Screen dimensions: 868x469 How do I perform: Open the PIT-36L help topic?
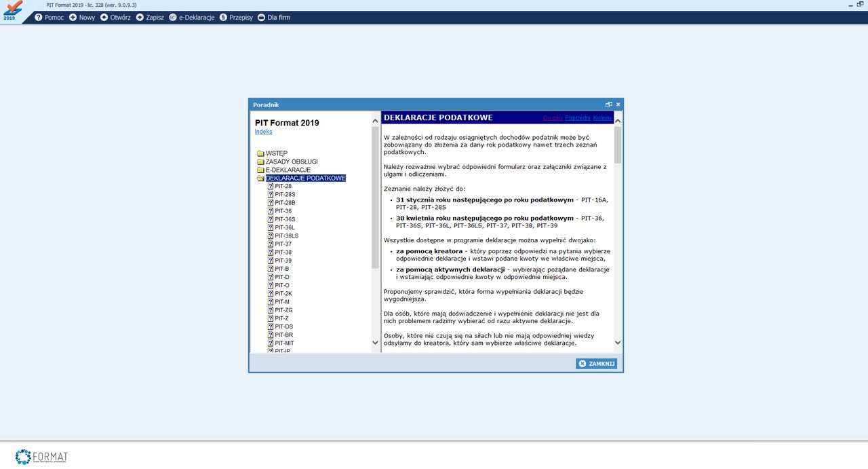tap(285, 227)
